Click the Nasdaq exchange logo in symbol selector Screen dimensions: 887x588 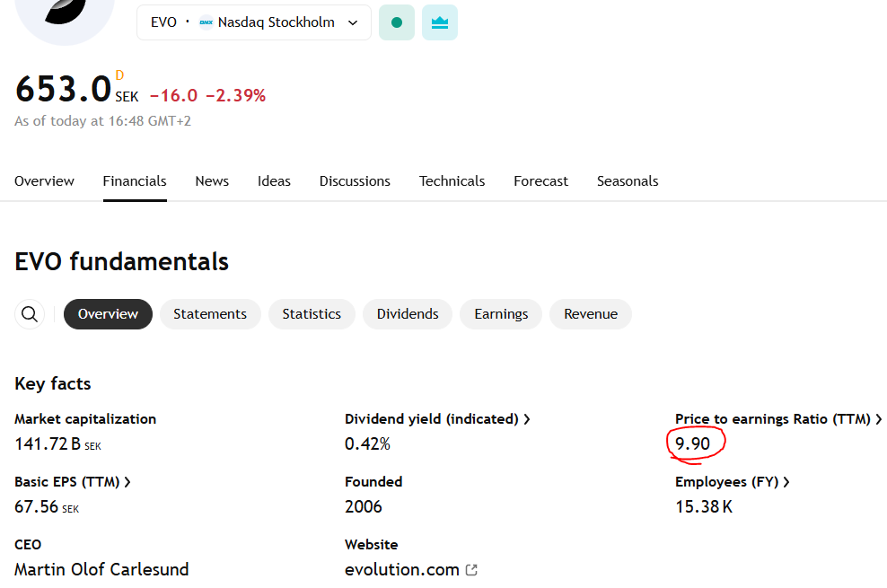tap(206, 22)
